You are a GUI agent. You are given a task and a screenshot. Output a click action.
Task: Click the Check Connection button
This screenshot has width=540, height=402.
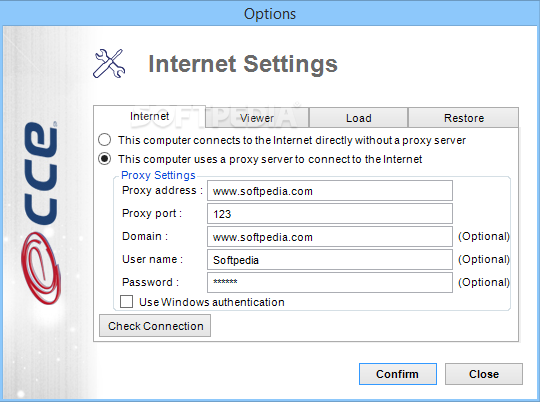click(x=155, y=326)
